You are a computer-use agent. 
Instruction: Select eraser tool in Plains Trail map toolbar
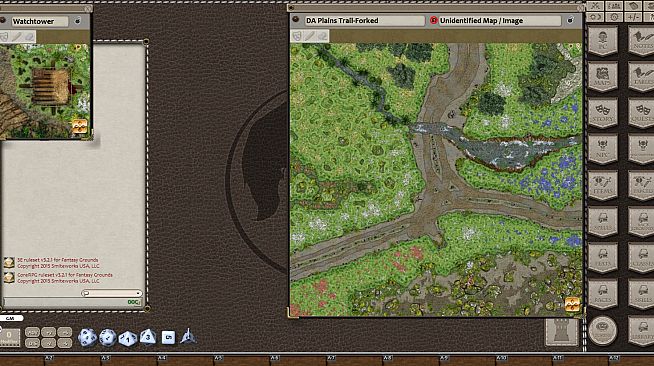tap(322, 36)
